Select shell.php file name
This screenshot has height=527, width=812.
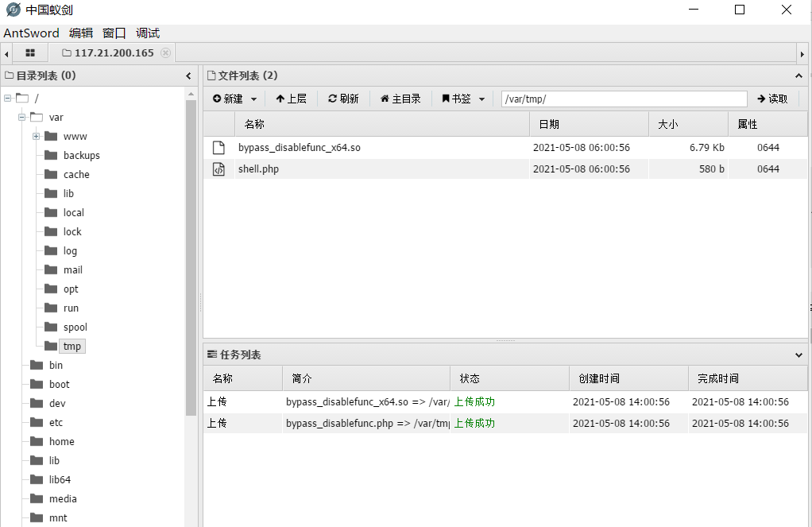point(258,169)
